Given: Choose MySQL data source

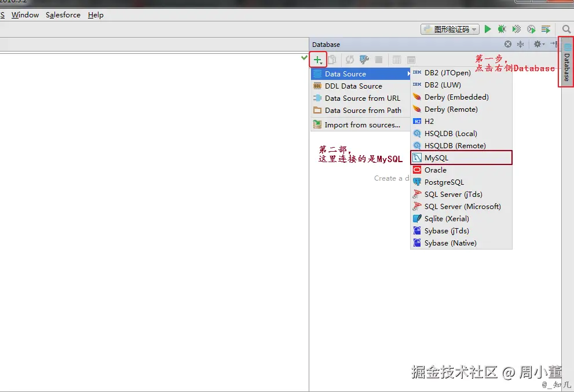Looking at the screenshot, I should [x=461, y=157].
